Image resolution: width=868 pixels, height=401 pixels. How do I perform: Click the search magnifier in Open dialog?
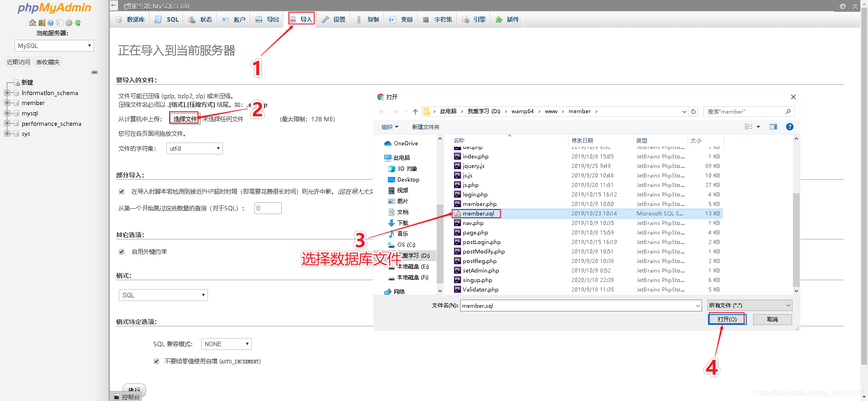coord(788,111)
